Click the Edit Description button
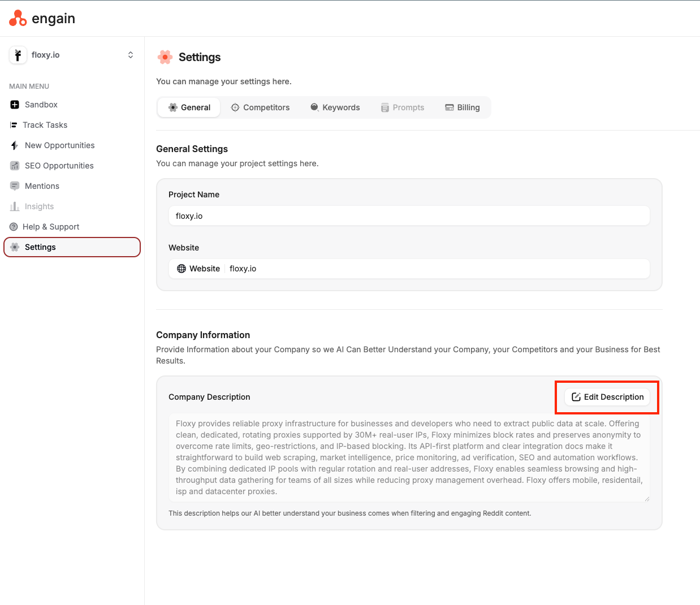 tap(607, 397)
